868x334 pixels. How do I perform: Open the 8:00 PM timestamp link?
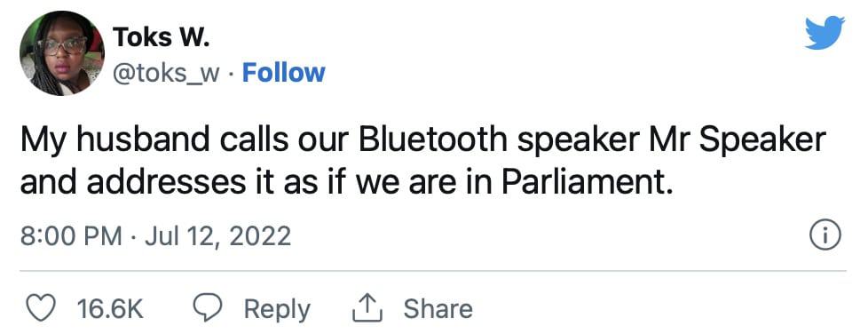tap(71, 236)
